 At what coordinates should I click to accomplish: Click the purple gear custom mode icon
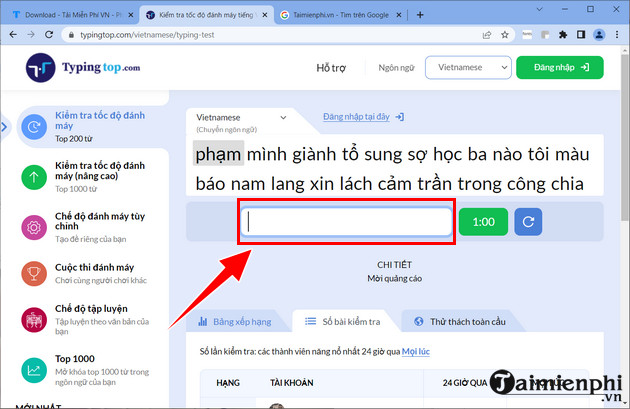[x=34, y=227]
